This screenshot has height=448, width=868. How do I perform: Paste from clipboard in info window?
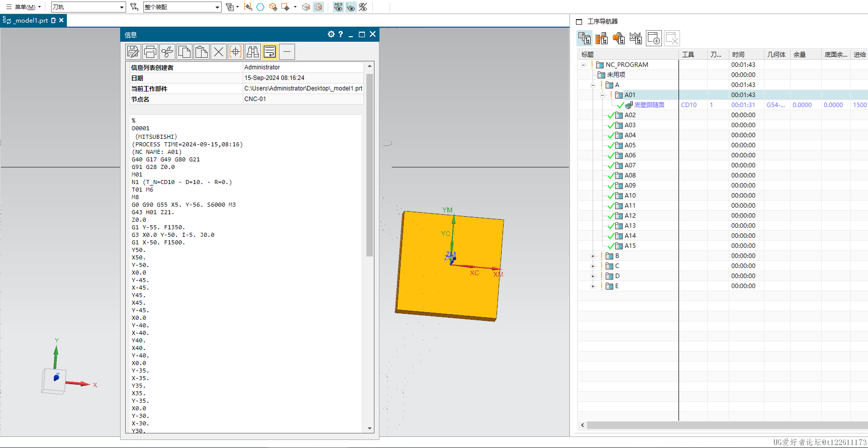pyautogui.click(x=202, y=52)
